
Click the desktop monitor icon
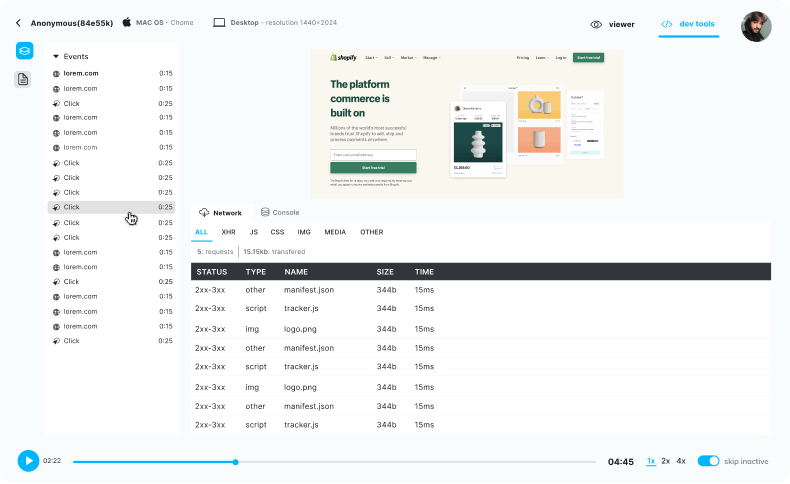[x=219, y=23]
